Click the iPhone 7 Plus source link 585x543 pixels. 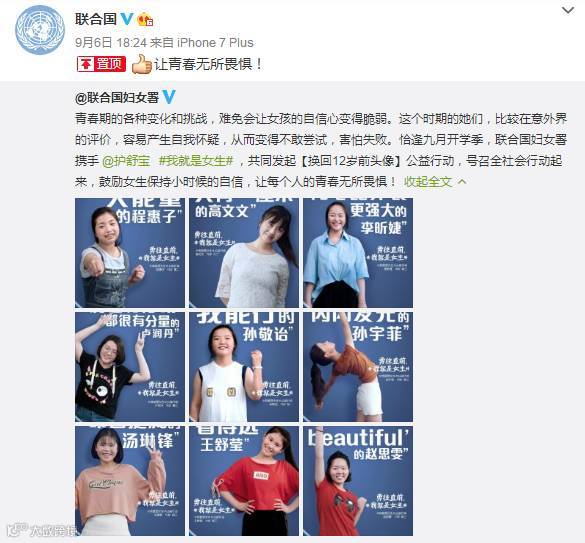(x=215, y=43)
